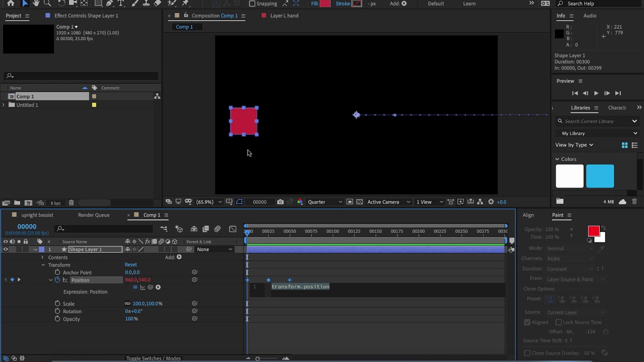644x362 pixels.
Task: Switch to the Learn workspace
Action: [x=469, y=4]
